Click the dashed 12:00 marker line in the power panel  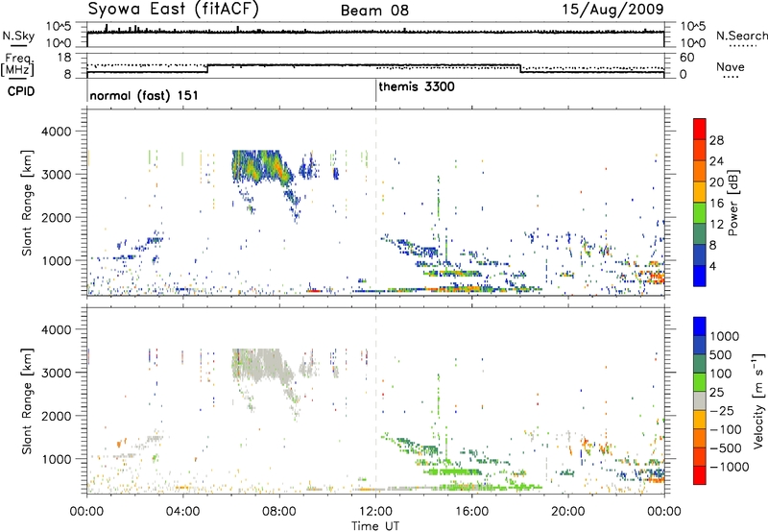tap(375, 203)
